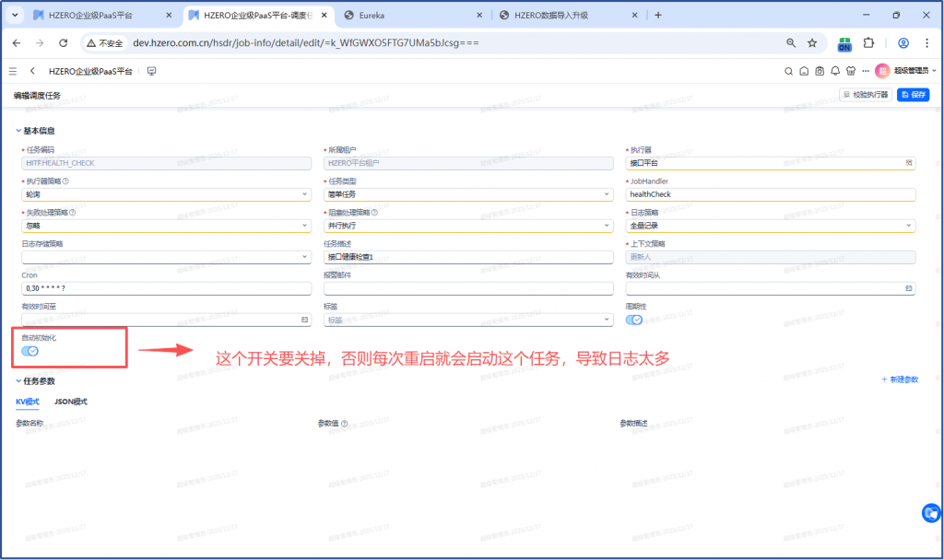Viewport: 944px width, 560px height.
Task: Open the 任务类型 dropdown
Action: [468, 194]
